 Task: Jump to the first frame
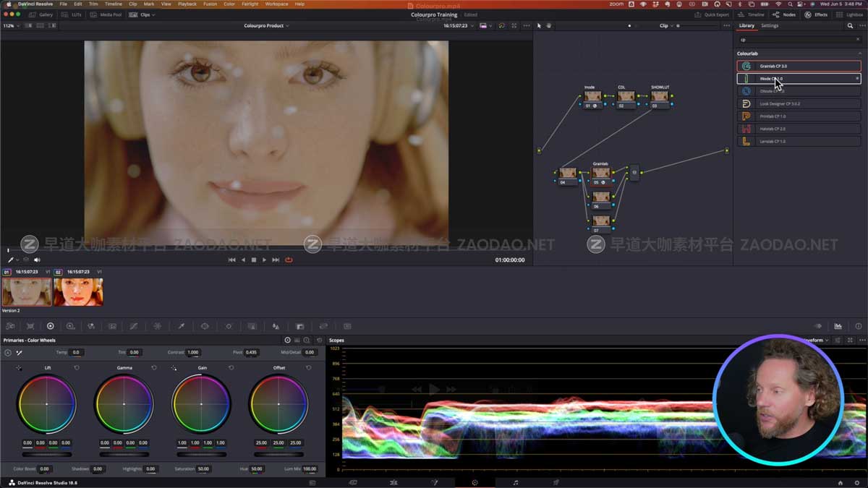231,260
